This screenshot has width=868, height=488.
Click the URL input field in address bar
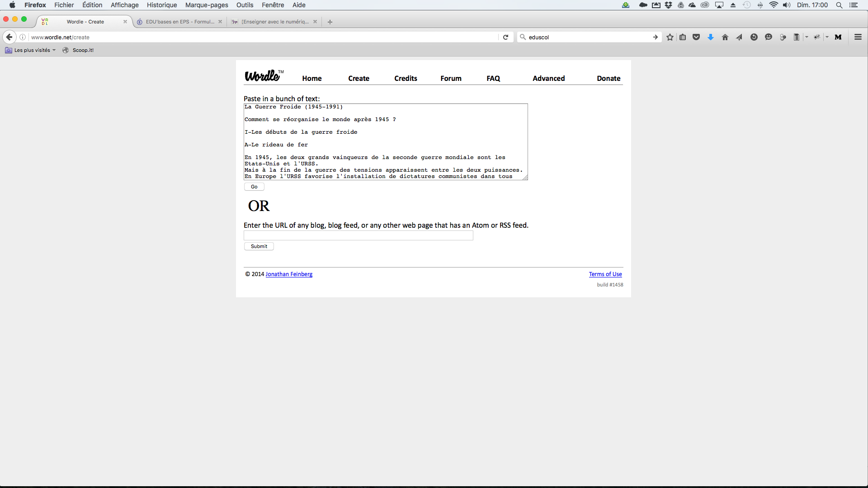click(x=262, y=37)
